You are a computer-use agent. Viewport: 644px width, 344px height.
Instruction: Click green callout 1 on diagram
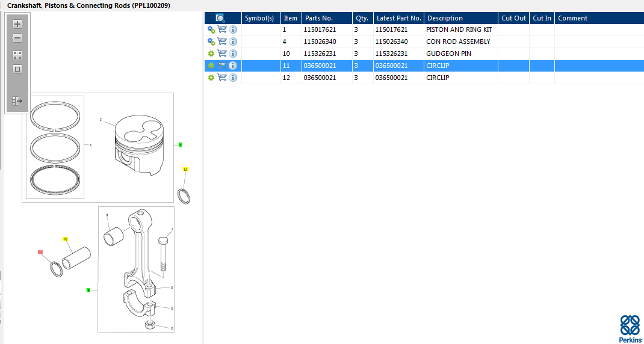click(x=180, y=145)
